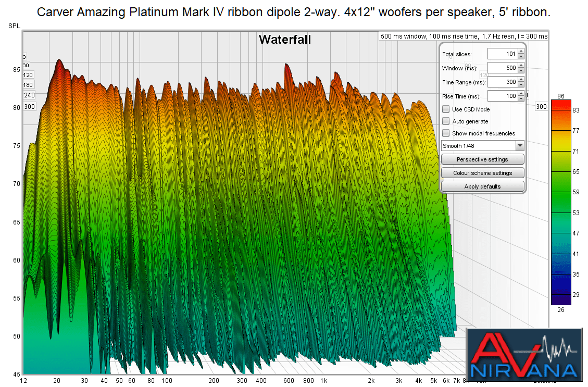Image resolution: width=588 pixels, height=387 pixels.
Task: Click the "500 ms window, 100 ms rise time" info text
Action: pyautogui.click(x=429, y=36)
